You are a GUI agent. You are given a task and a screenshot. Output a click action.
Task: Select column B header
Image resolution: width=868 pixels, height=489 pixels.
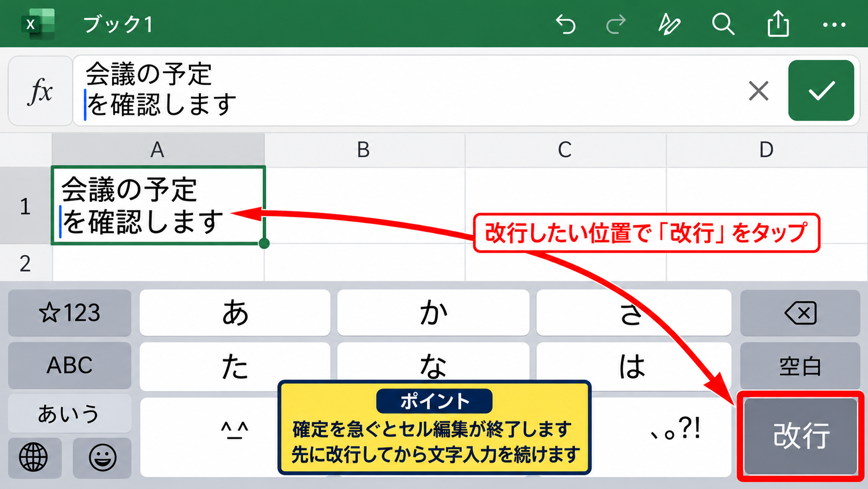(364, 150)
